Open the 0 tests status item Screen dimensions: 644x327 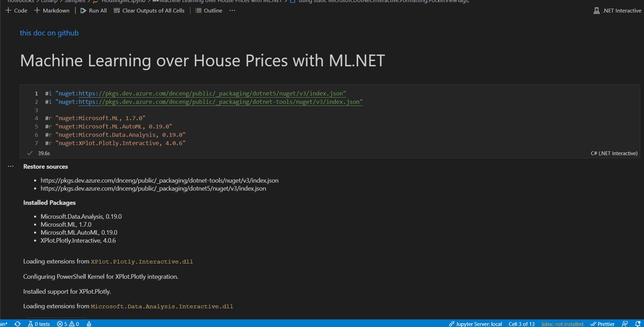tap(39, 324)
